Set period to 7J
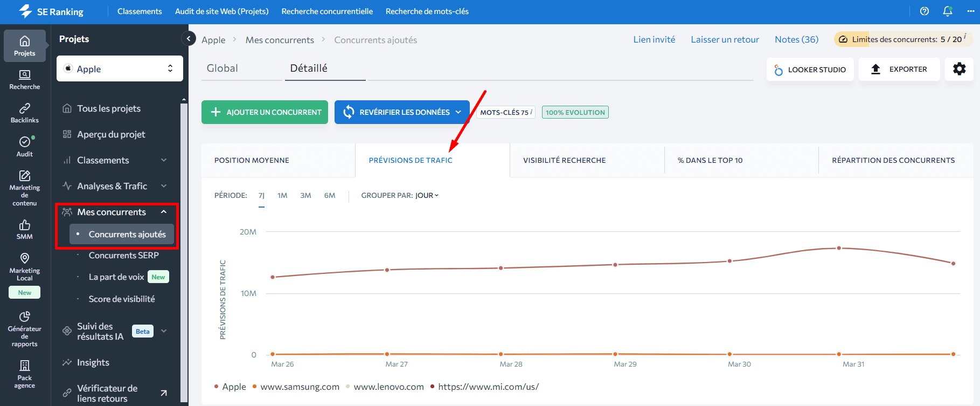Screen dimensions: 980x406 [261, 196]
